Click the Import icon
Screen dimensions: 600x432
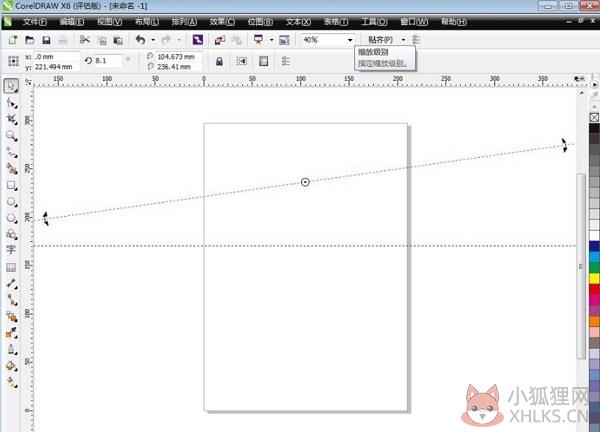click(220, 40)
